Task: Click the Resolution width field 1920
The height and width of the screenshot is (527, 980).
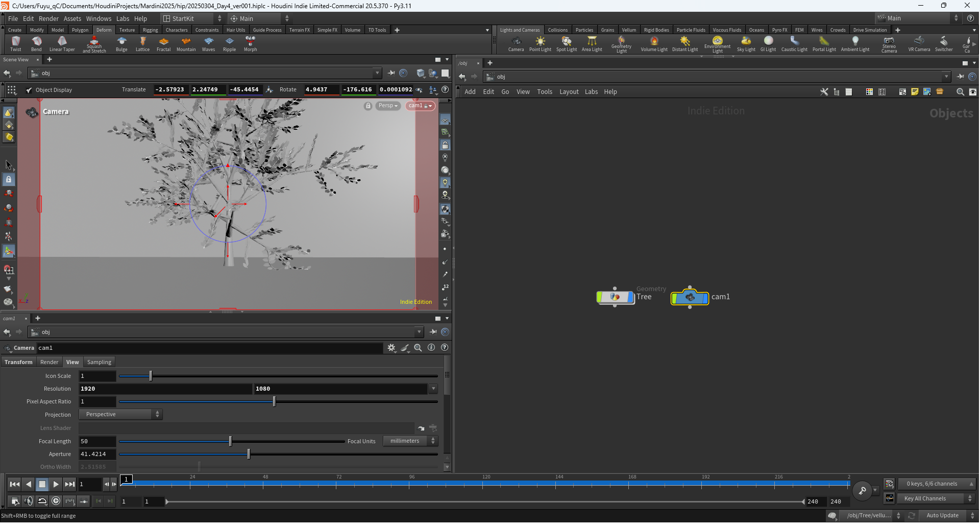Action: [165, 389]
